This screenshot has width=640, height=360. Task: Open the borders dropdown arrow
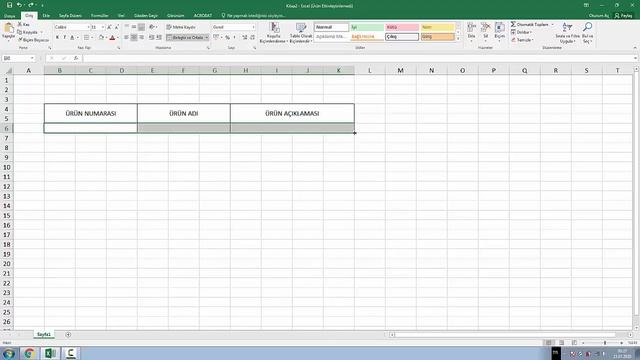point(92,37)
